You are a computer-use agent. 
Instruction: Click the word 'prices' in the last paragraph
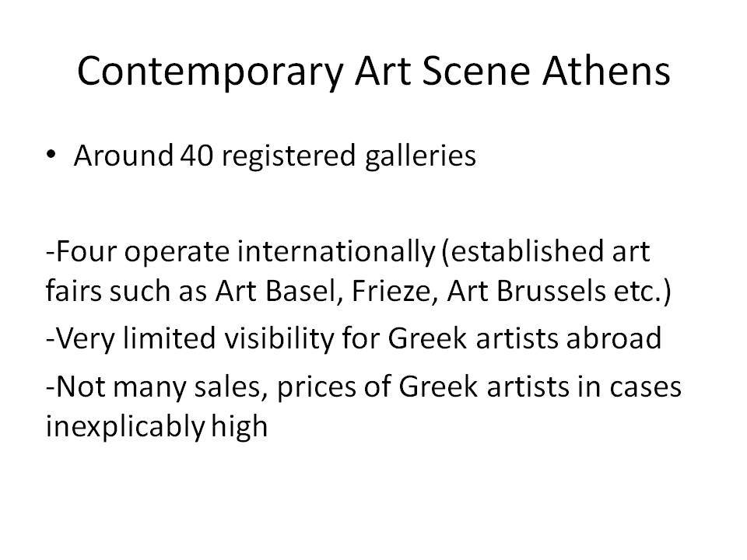coord(317,387)
